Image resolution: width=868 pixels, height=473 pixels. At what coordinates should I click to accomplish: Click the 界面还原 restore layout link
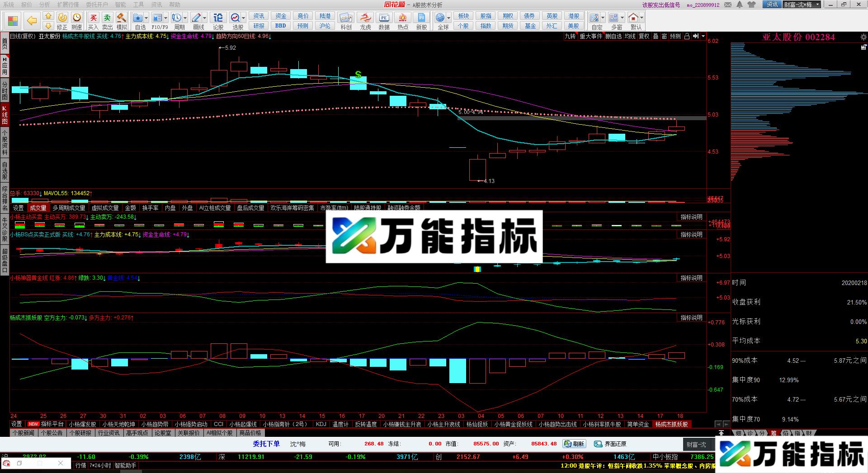610,444
